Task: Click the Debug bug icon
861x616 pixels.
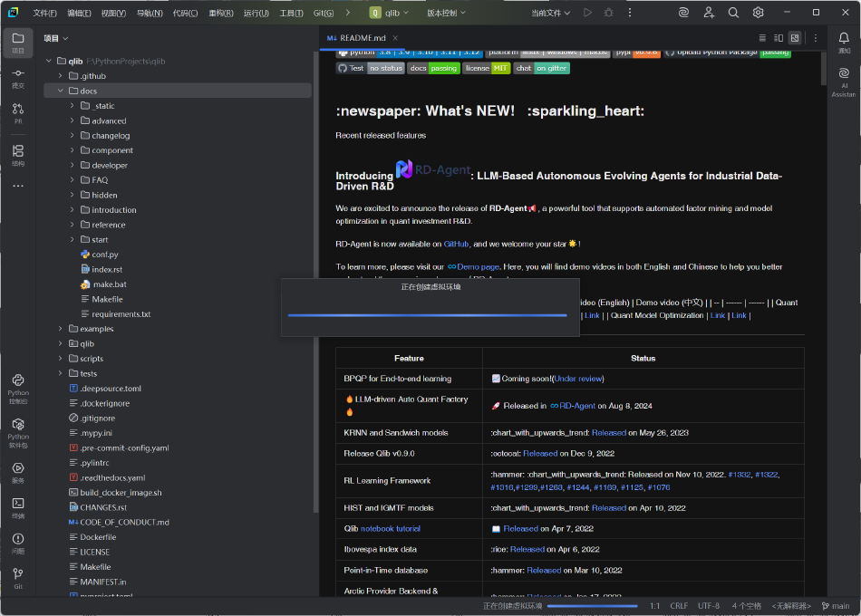Action: click(608, 13)
